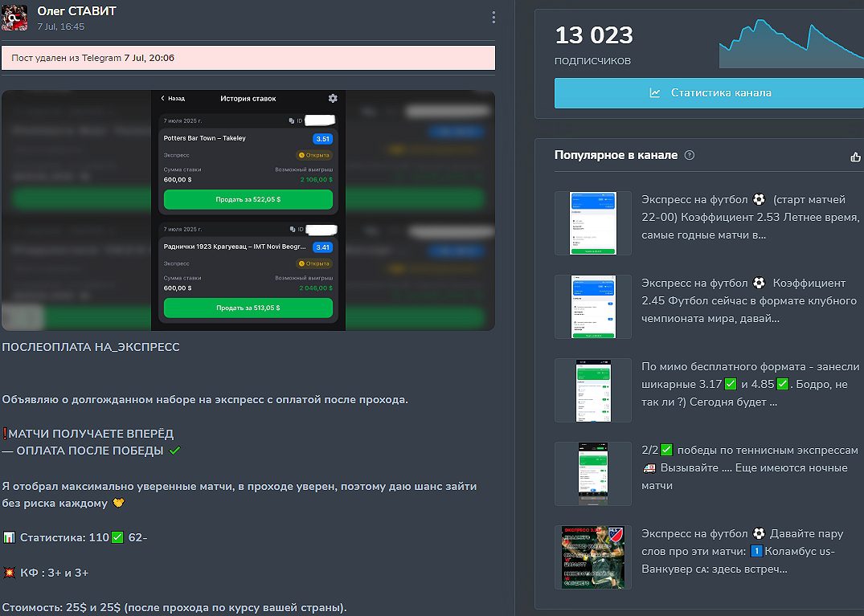Screen dimensions: 864x616
Task: Open thumbnail of the Коламбус-Ванкувер post
Action: coord(593,557)
